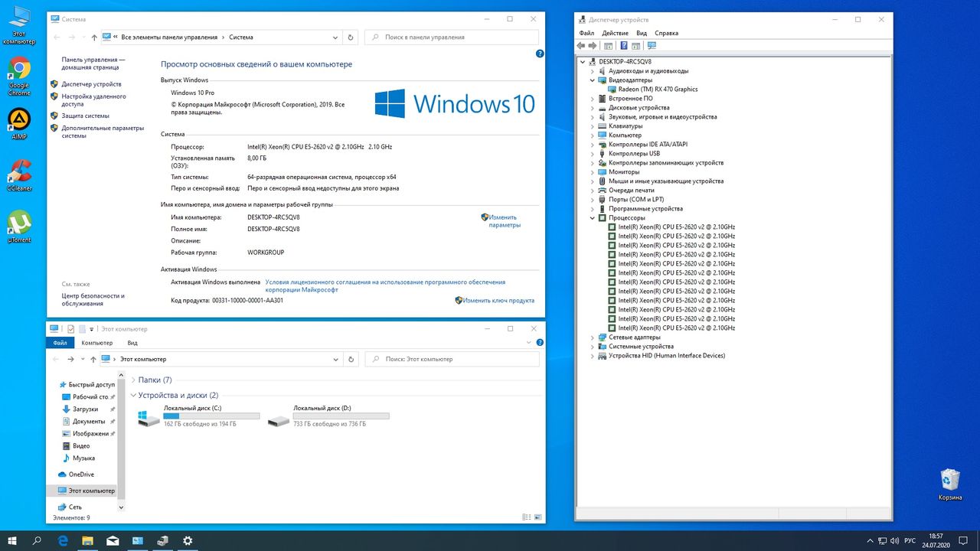Open the Файл tab in Explorer
Screen dimensions: 980x551
coord(60,343)
